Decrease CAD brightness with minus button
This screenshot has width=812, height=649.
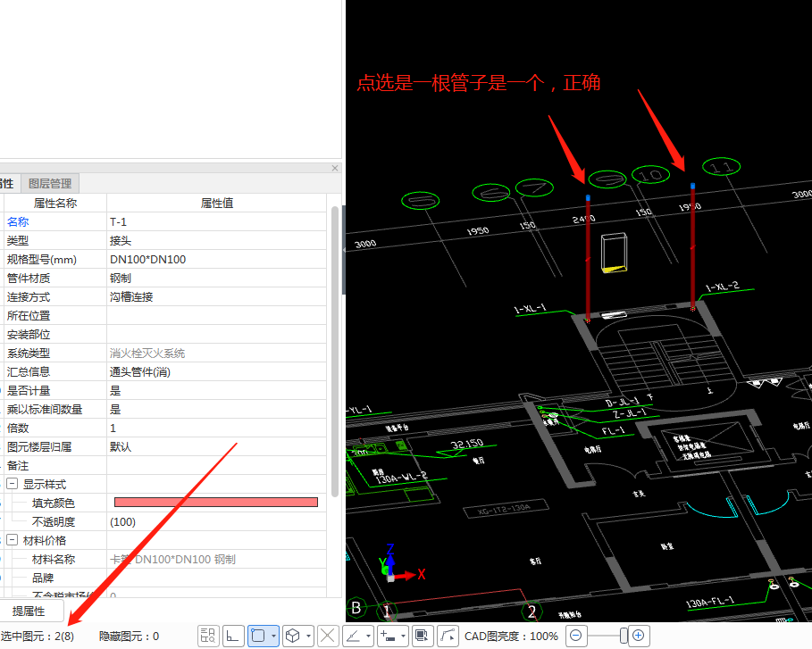click(576, 635)
